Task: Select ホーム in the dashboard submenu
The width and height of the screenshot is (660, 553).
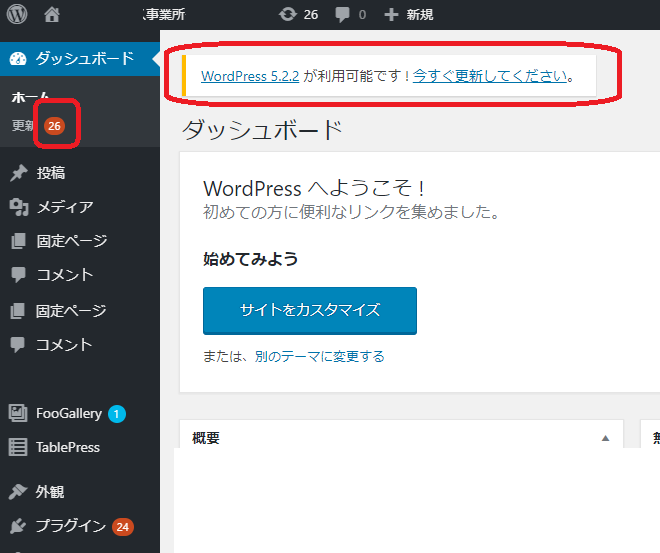Action: pos(30,98)
